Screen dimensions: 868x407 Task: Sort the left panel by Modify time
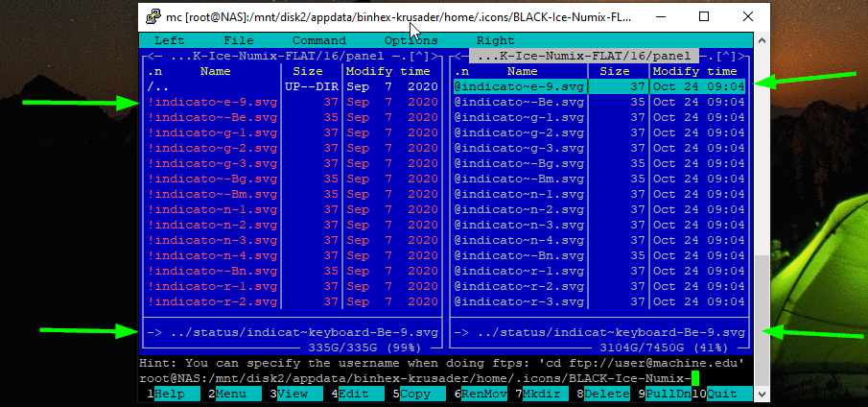(x=388, y=71)
